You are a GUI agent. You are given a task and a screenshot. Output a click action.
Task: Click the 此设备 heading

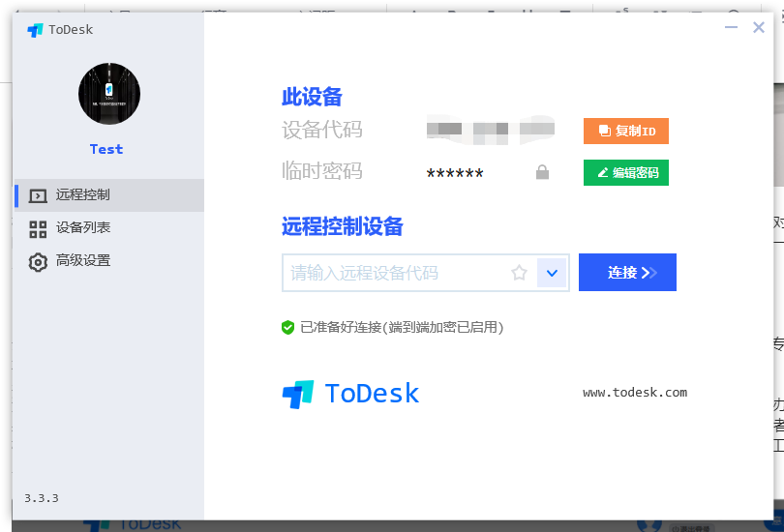point(312,97)
